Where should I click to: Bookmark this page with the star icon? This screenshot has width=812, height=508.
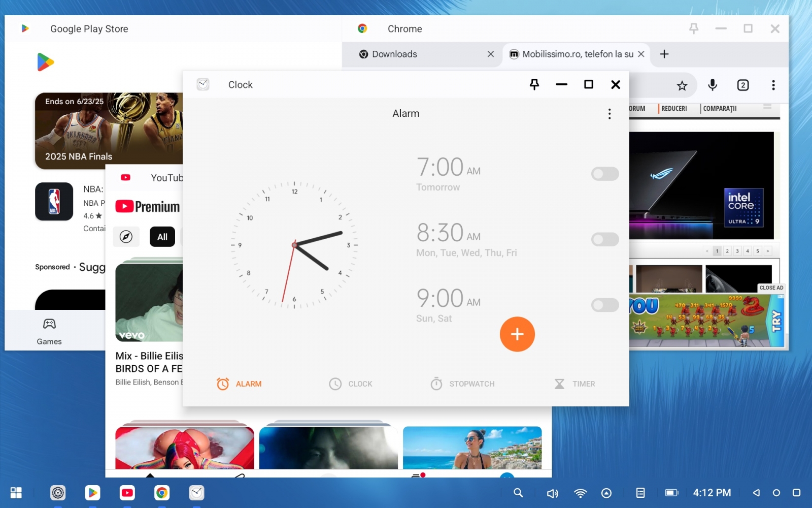pyautogui.click(x=682, y=85)
